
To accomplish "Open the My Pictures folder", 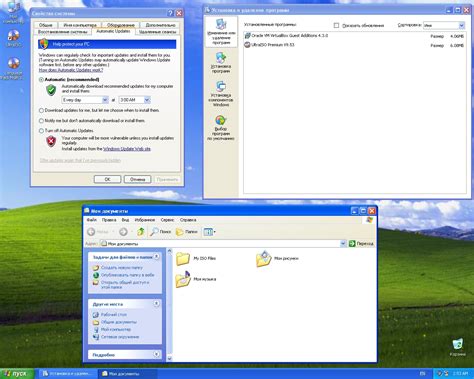I will 277,258.
